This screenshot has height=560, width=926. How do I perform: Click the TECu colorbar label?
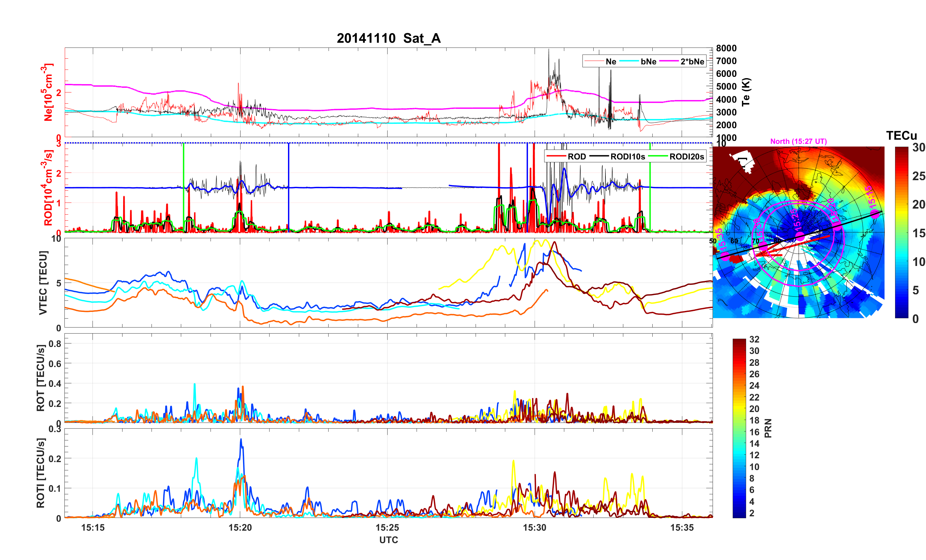pyautogui.click(x=901, y=136)
